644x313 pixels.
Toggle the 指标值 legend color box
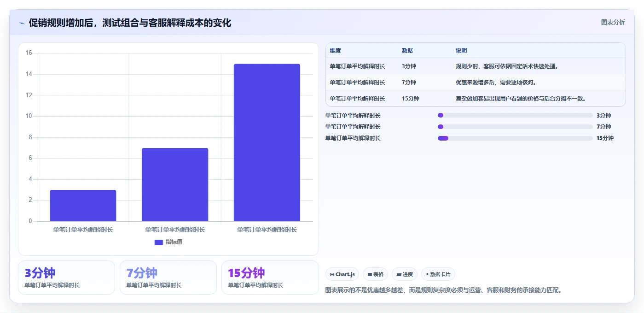point(159,242)
